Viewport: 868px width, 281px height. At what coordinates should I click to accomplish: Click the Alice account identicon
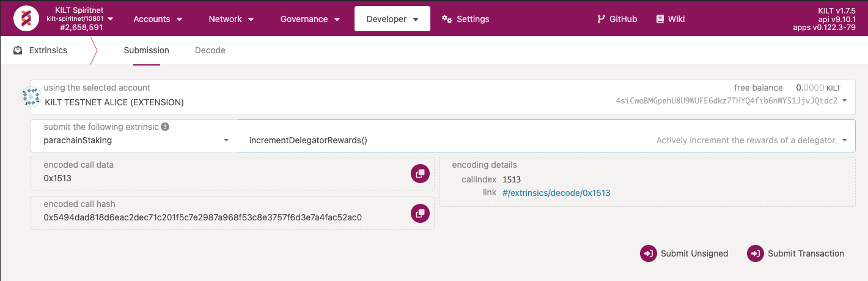[31, 97]
